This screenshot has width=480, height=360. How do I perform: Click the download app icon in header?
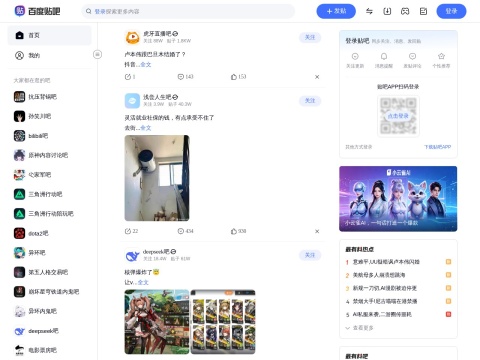(x=387, y=11)
